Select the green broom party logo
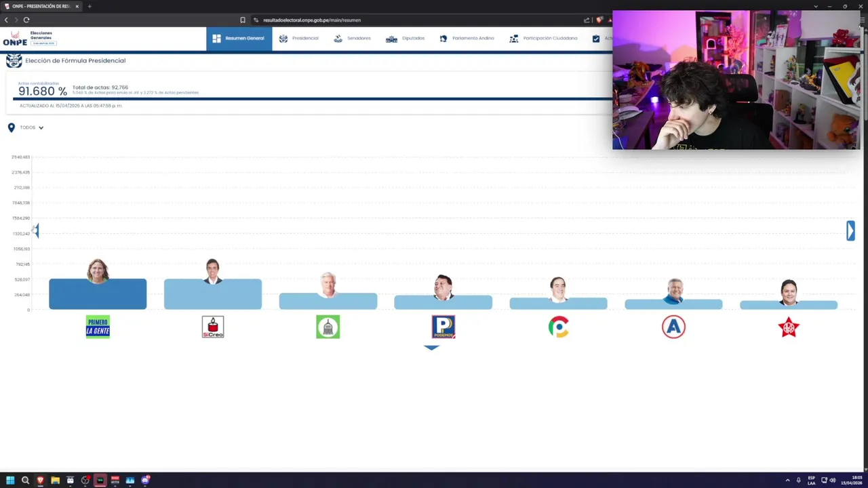The image size is (868, 488). click(328, 327)
